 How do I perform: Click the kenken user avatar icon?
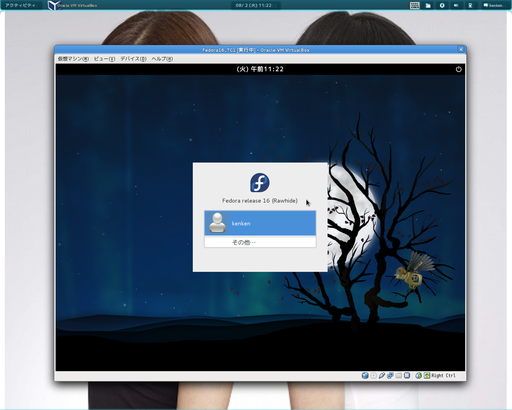coord(217,223)
